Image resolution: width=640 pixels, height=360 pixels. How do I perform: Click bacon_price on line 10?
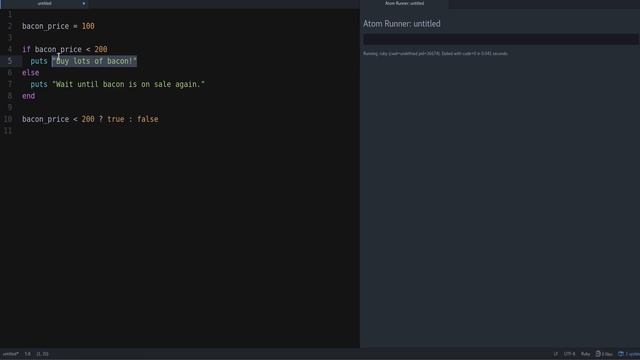pyautogui.click(x=46, y=119)
